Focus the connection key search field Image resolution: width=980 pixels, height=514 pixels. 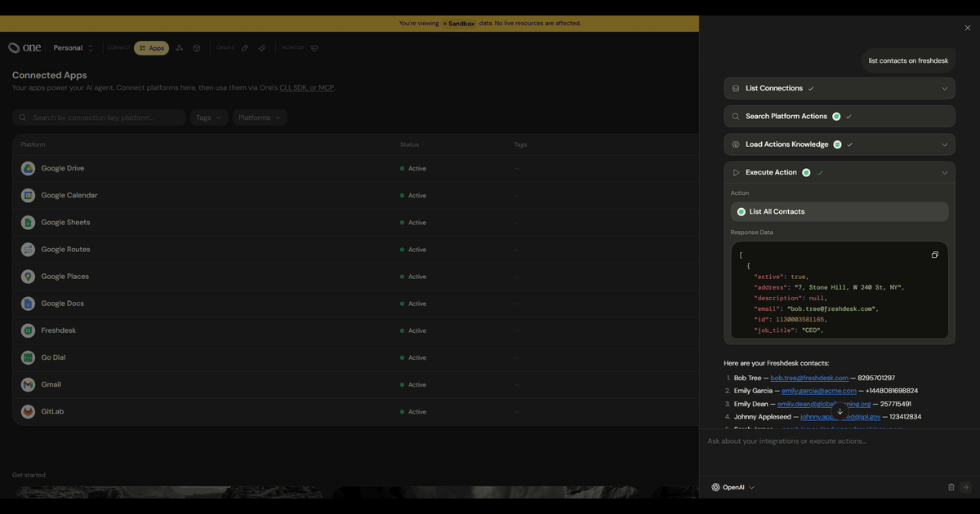99,117
